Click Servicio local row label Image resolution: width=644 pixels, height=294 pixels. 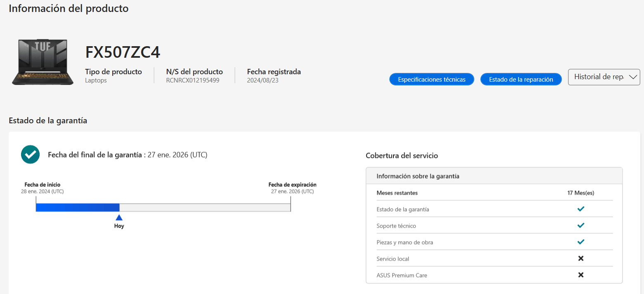[x=393, y=259]
